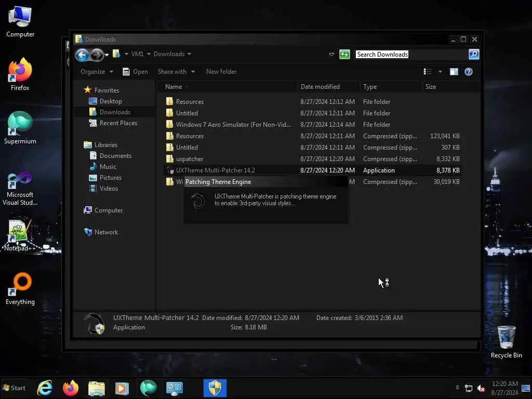Select the Documents library
The image size is (532, 399).
tap(110, 155)
